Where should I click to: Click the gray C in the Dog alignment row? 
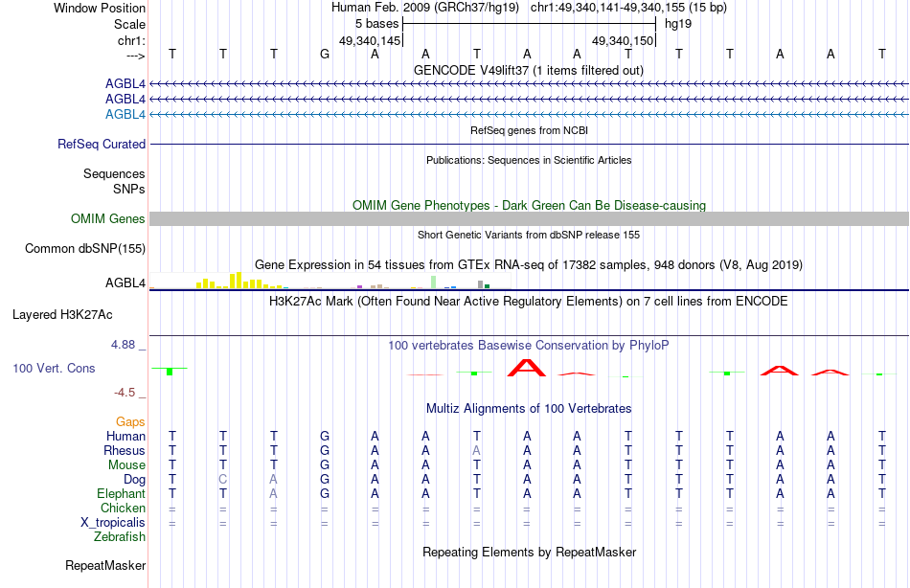click(223, 480)
